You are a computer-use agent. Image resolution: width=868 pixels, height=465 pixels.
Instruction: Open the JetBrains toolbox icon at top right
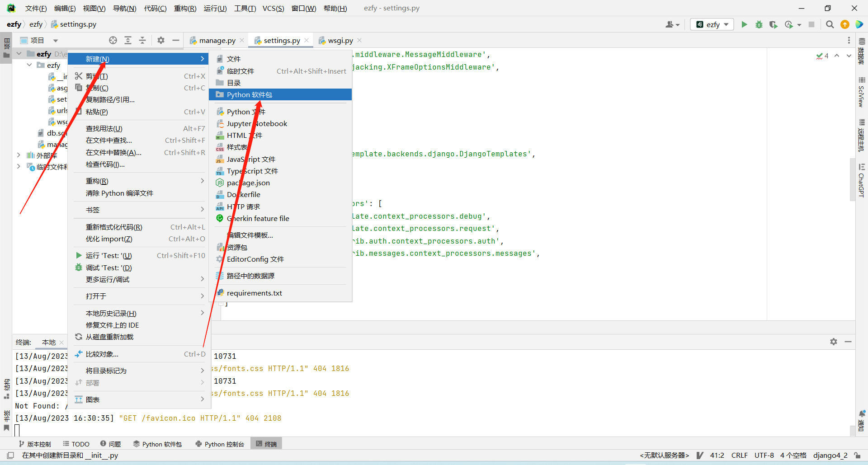point(859,24)
